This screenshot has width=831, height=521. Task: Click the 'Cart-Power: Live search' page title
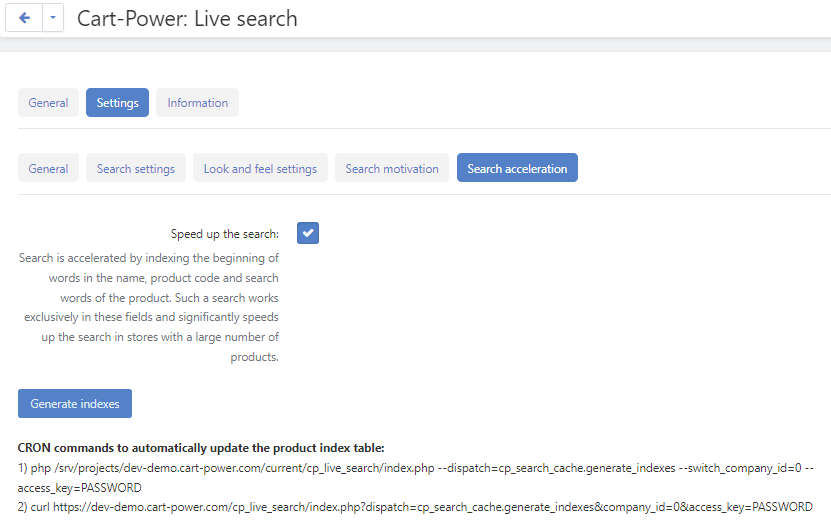187,19
